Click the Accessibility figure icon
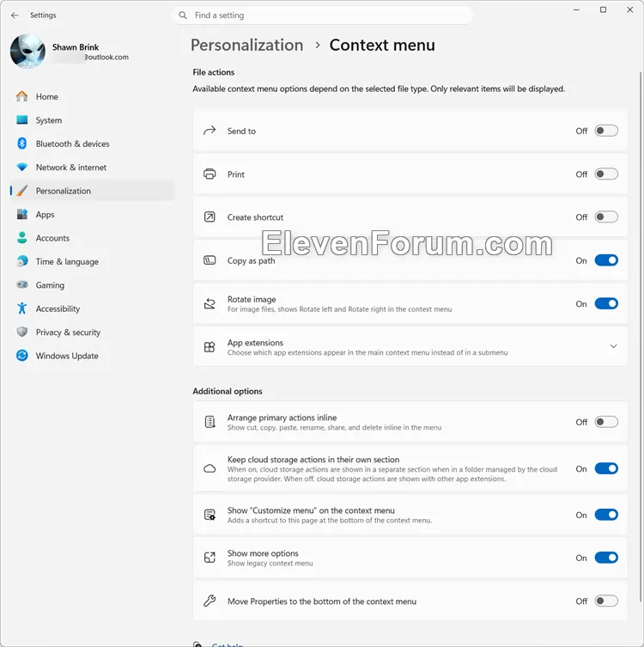Image resolution: width=644 pixels, height=647 pixels. click(21, 308)
